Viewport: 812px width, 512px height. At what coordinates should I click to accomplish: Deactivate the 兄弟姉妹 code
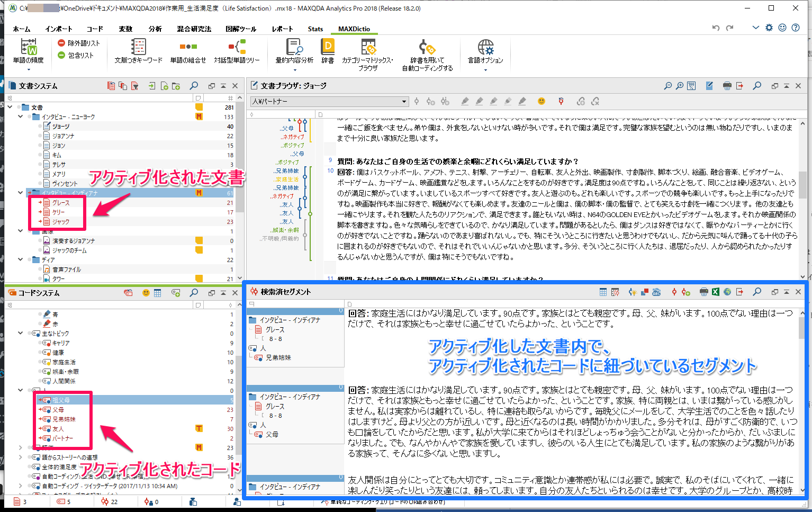tap(40, 419)
